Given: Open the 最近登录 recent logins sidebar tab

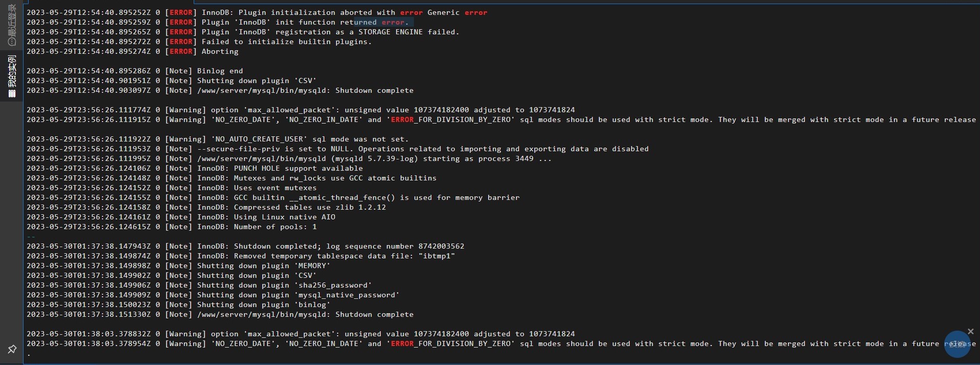Looking at the screenshot, I should pos(11,25).
